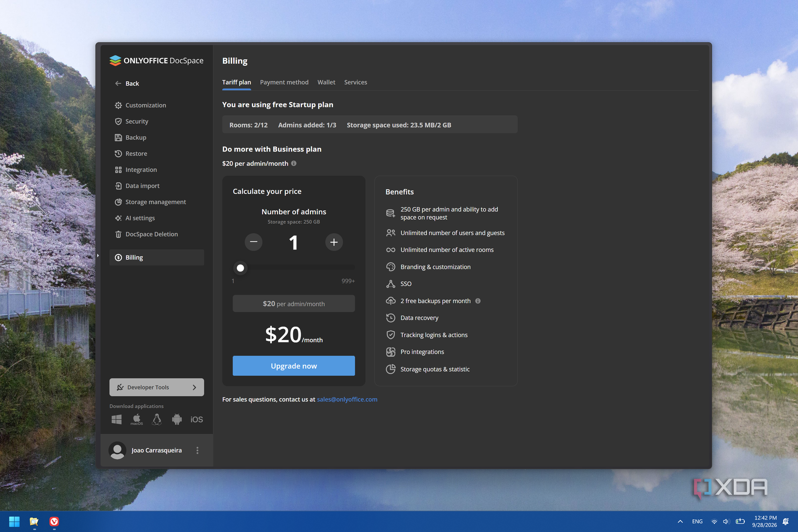
Task: Click the free backups cloud icon
Action: 391,301
